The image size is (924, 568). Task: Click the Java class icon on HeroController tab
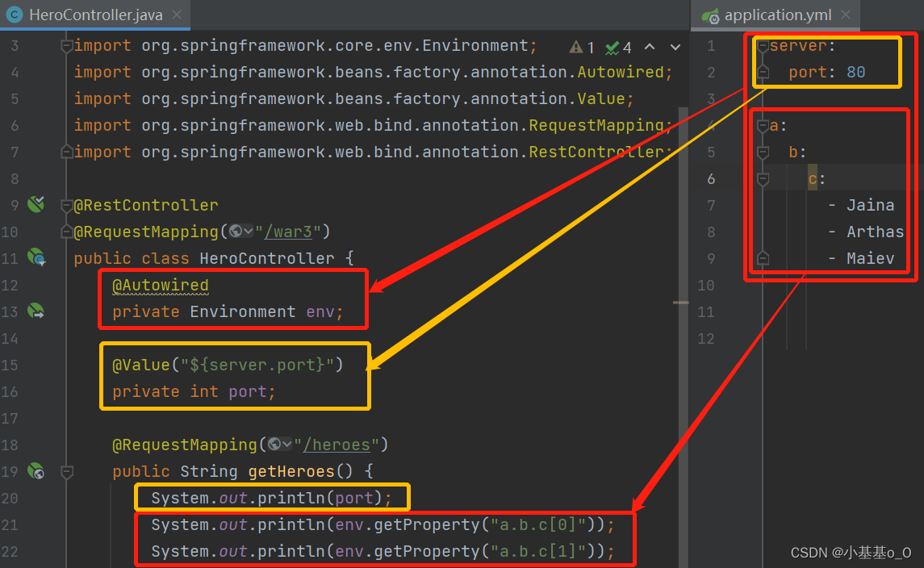pos(15,15)
